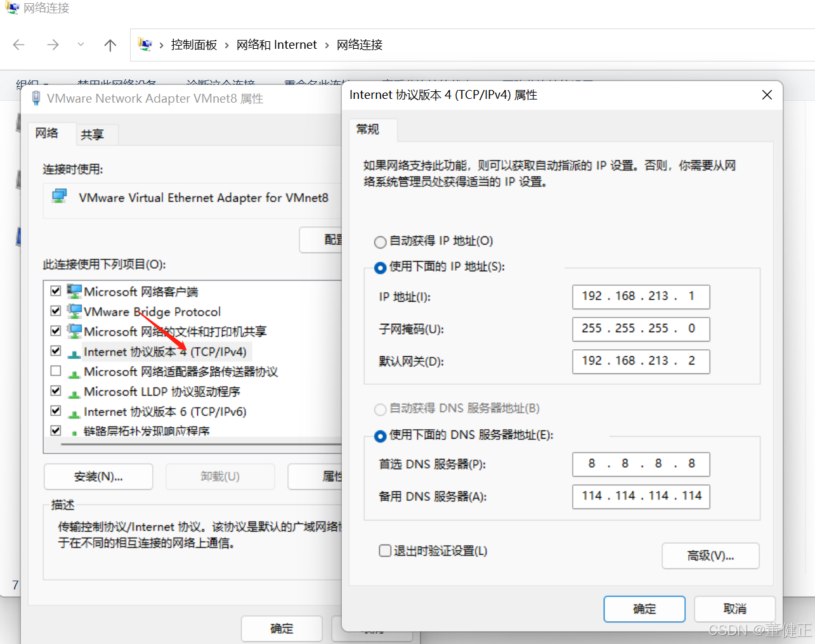Click the 网络连接 breadcrumb
Screen dimensions: 815x644
click(x=360, y=45)
